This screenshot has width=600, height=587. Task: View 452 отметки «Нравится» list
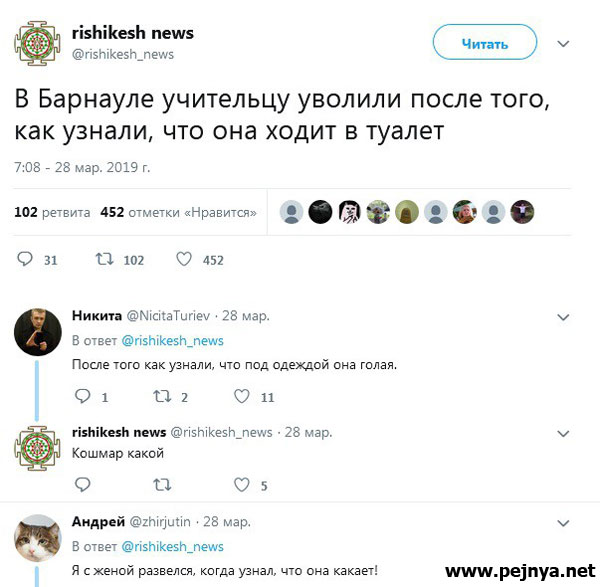[178, 212]
